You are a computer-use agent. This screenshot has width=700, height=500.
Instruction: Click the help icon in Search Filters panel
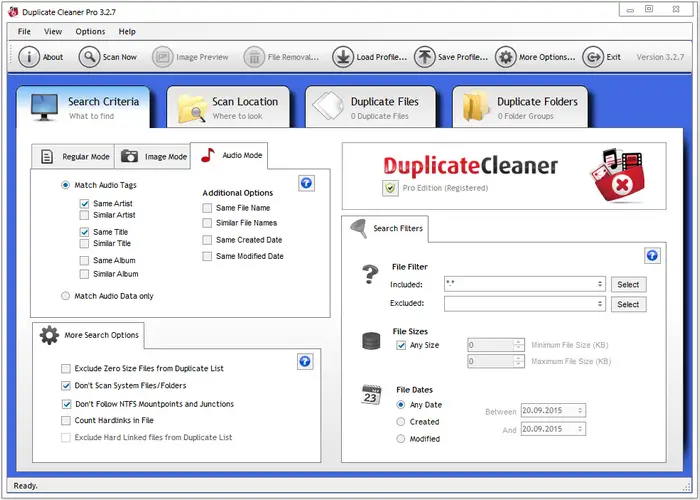click(652, 255)
